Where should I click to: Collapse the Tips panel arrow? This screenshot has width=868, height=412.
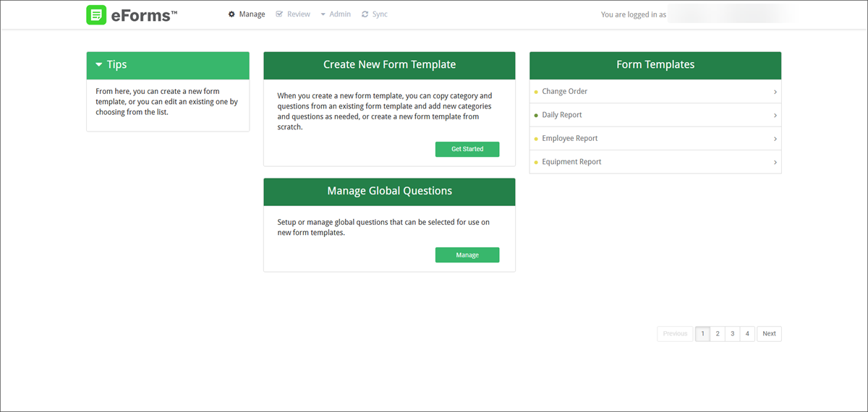(x=99, y=65)
